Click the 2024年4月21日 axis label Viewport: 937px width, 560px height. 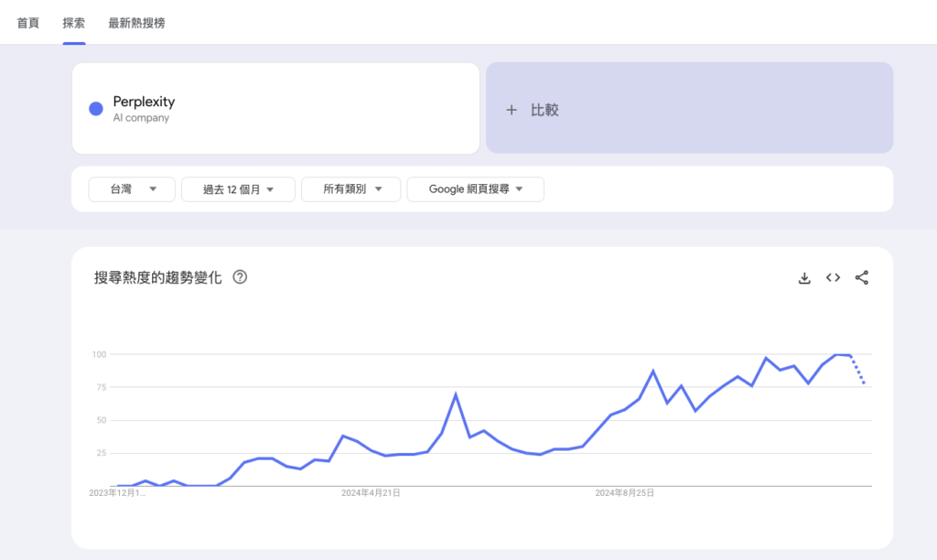click(x=371, y=493)
